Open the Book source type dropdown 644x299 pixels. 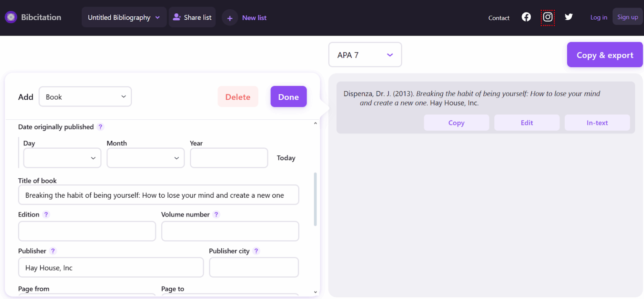pos(85,96)
